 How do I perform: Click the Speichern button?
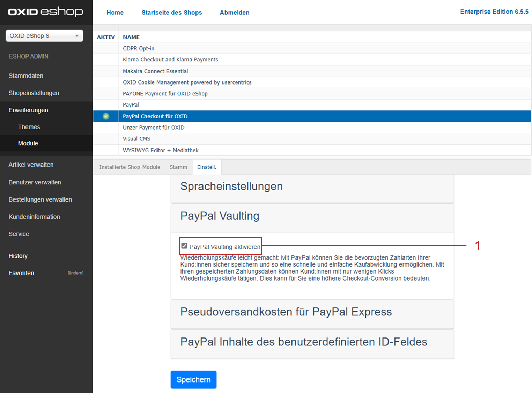tap(193, 379)
